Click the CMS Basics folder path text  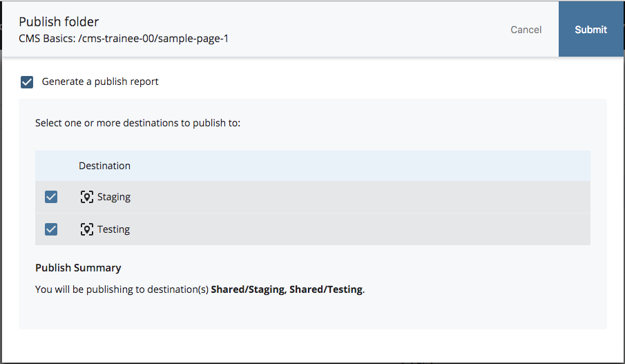(x=124, y=39)
